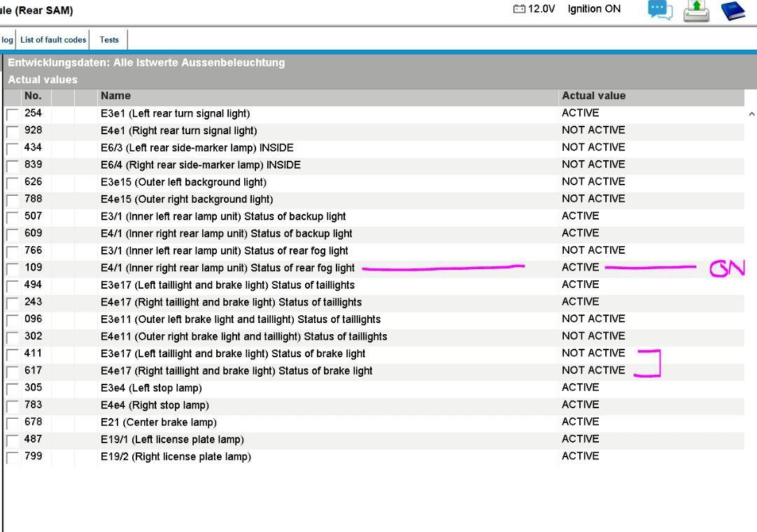
Task: Select checkbox for E21 Center brake lamp
Action: click(x=13, y=423)
